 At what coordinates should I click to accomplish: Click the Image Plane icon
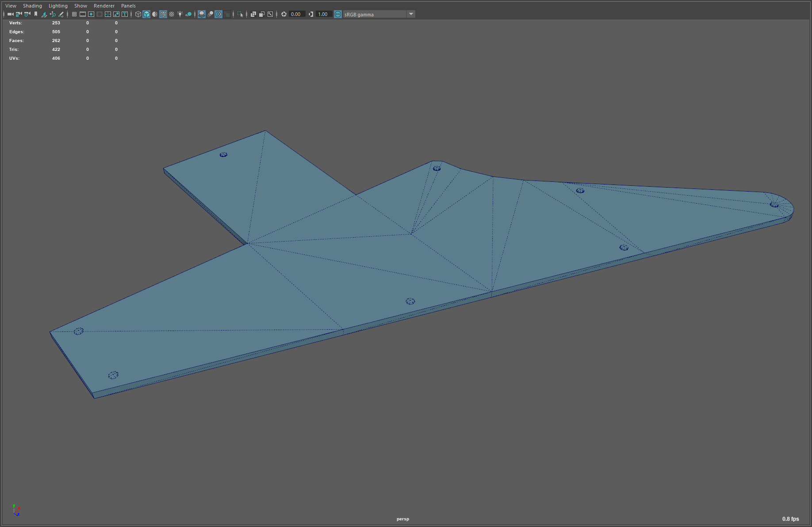pos(44,14)
